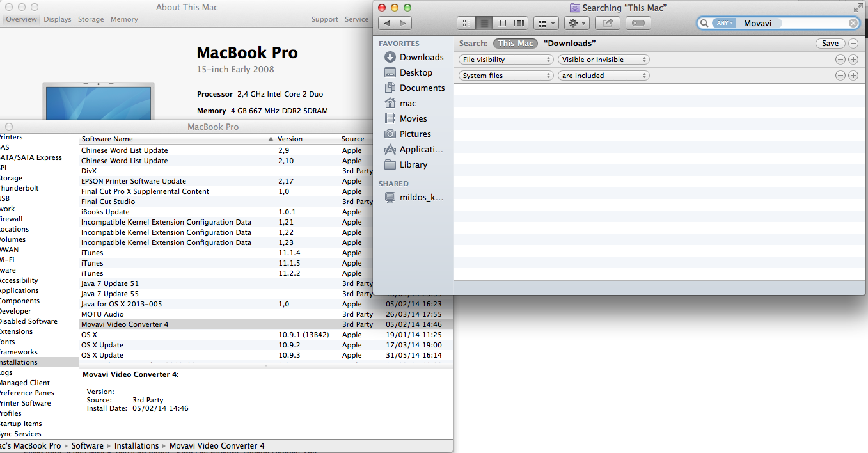This screenshot has height=453, width=868.
Task: Sort by Source column header
Action: [356, 139]
